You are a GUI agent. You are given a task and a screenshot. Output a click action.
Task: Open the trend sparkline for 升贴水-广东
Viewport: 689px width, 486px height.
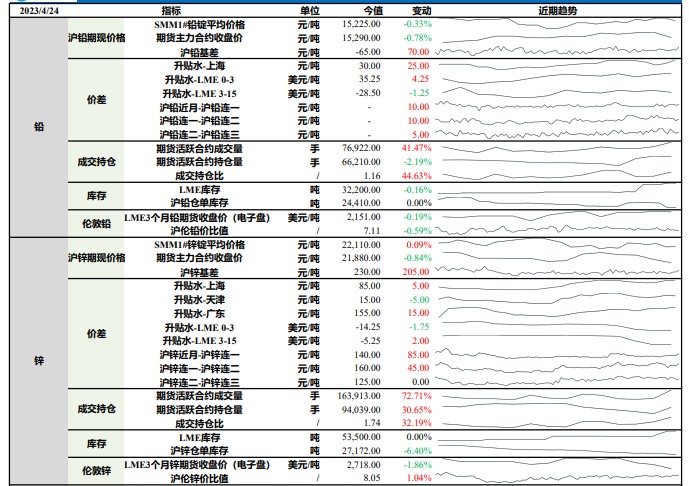point(557,312)
